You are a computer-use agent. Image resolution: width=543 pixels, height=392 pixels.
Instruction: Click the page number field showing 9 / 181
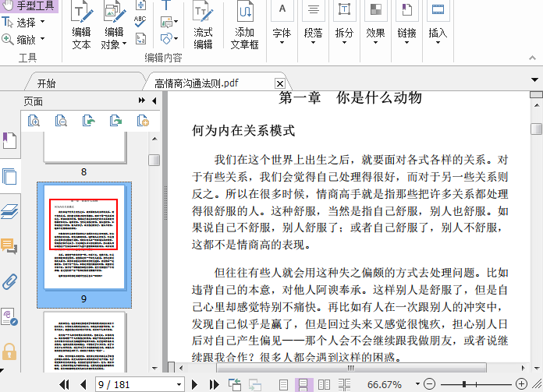[140, 384]
